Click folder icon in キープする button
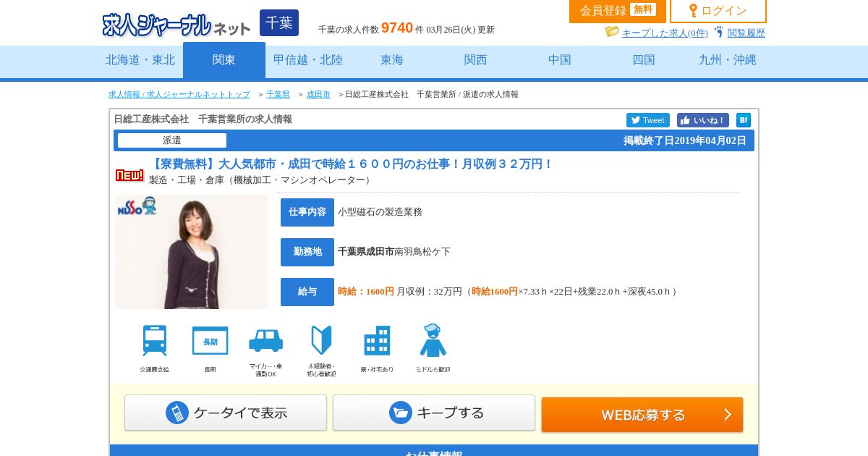868x456 pixels. [x=401, y=413]
